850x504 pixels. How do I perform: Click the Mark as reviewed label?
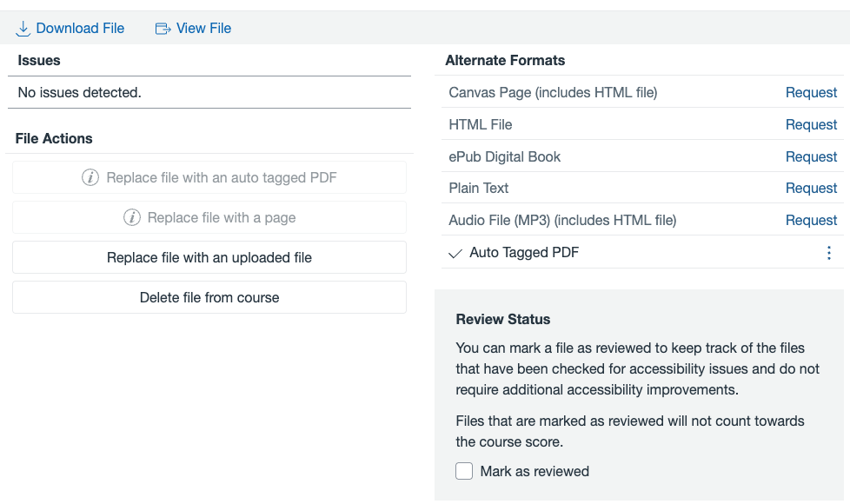pos(535,471)
